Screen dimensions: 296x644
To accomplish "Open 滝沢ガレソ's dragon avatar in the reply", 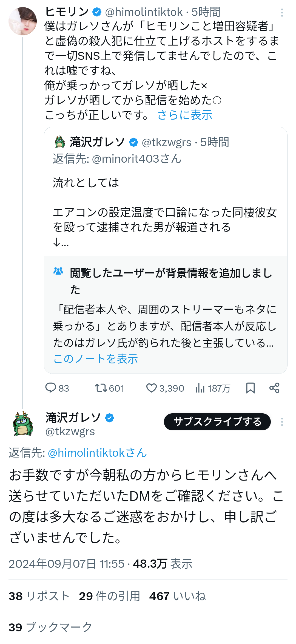I will point(23,424).
